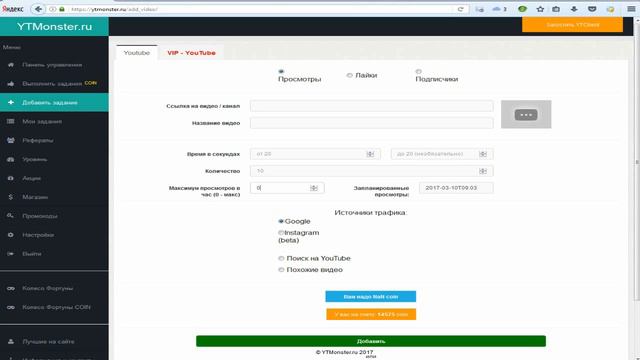Click © YTMonster.ru 2017 footer text
640x360 pixels.
click(x=344, y=352)
